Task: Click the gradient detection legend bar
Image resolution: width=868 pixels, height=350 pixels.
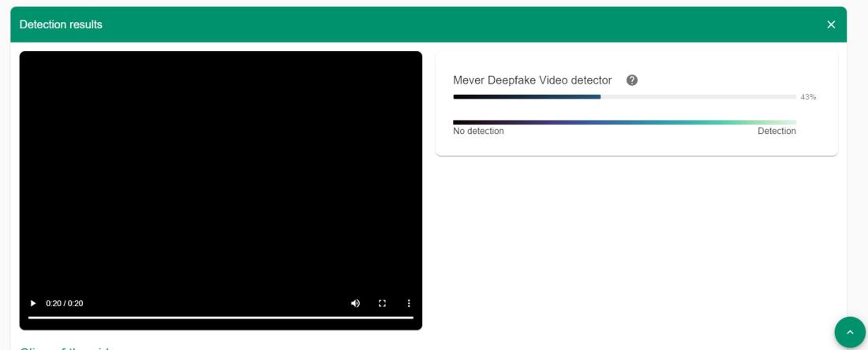Action: coord(624,122)
